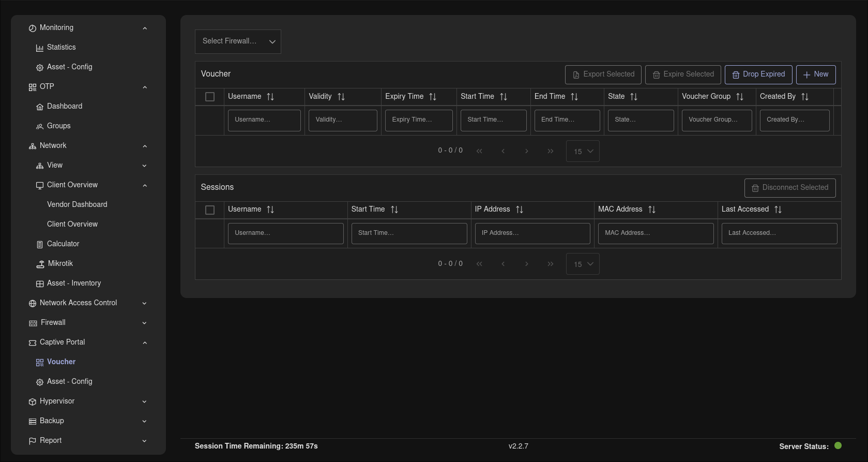
Task: Collapse the OTP section chevron
Action: [145, 87]
